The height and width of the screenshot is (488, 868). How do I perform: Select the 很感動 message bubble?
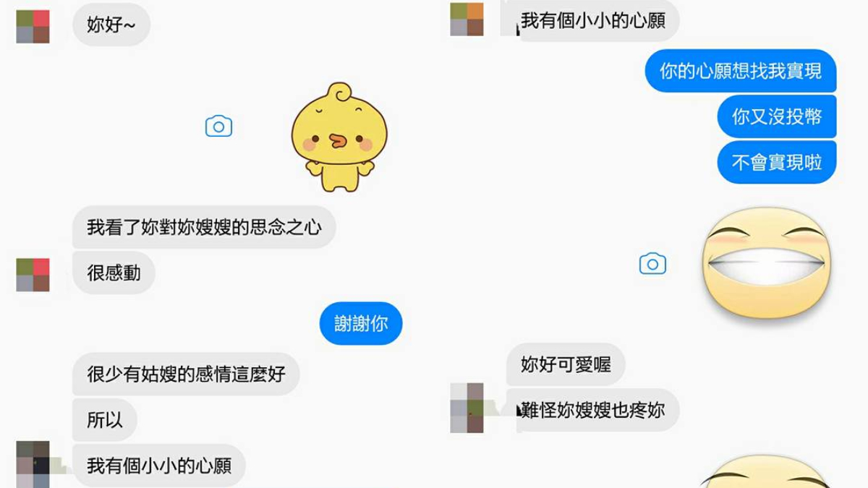tap(114, 273)
